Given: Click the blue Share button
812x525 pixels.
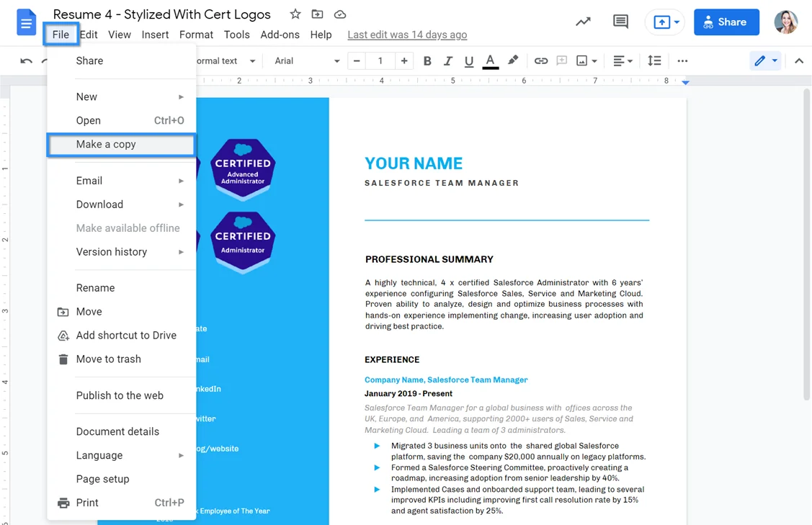Looking at the screenshot, I should pos(726,22).
